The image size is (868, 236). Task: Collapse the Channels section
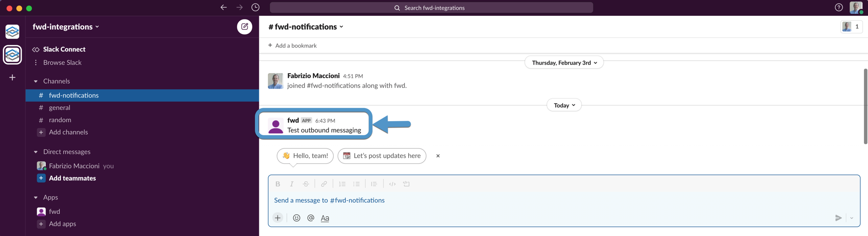tap(36, 81)
